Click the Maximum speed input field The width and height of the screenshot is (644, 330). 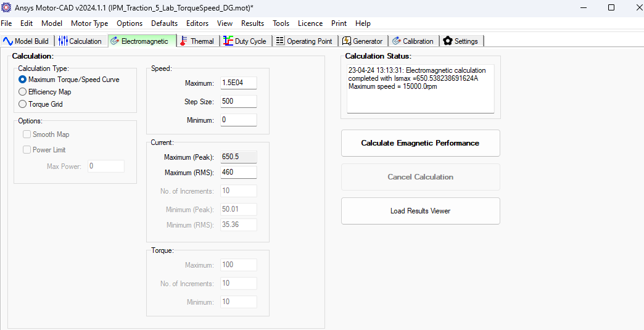pyautogui.click(x=239, y=83)
